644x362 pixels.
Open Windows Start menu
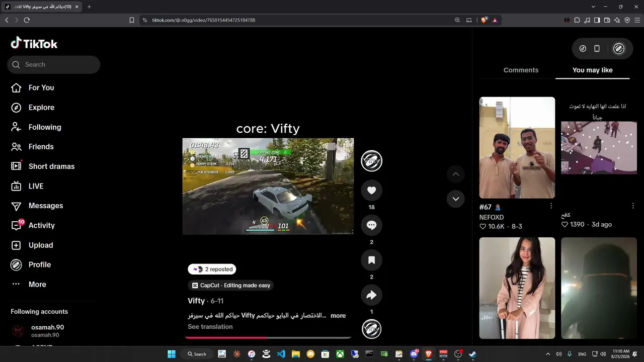click(172, 354)
